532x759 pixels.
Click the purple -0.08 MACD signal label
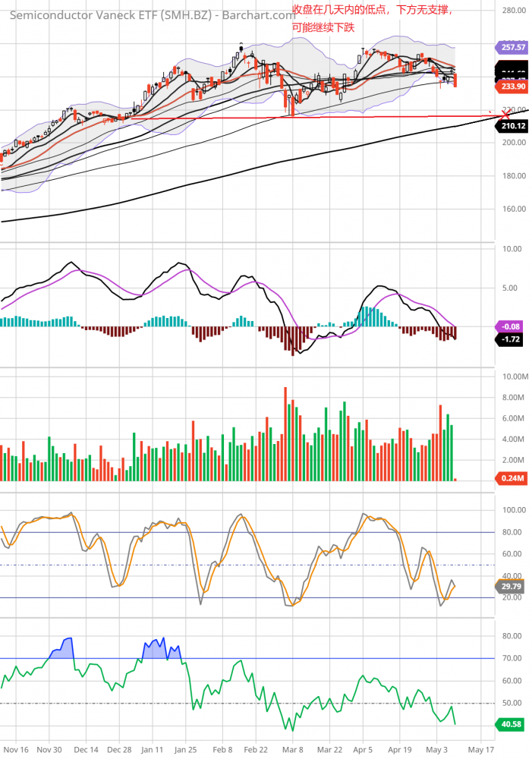[x=514, y=327]
